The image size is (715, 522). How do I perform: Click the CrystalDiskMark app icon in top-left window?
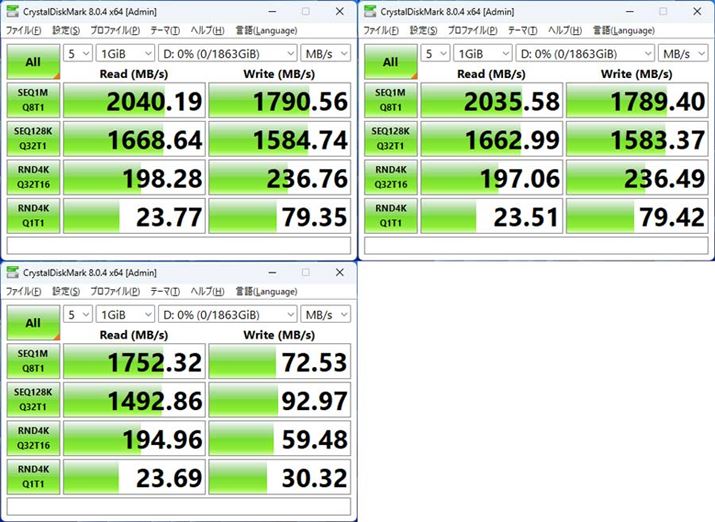pos(12,12)
